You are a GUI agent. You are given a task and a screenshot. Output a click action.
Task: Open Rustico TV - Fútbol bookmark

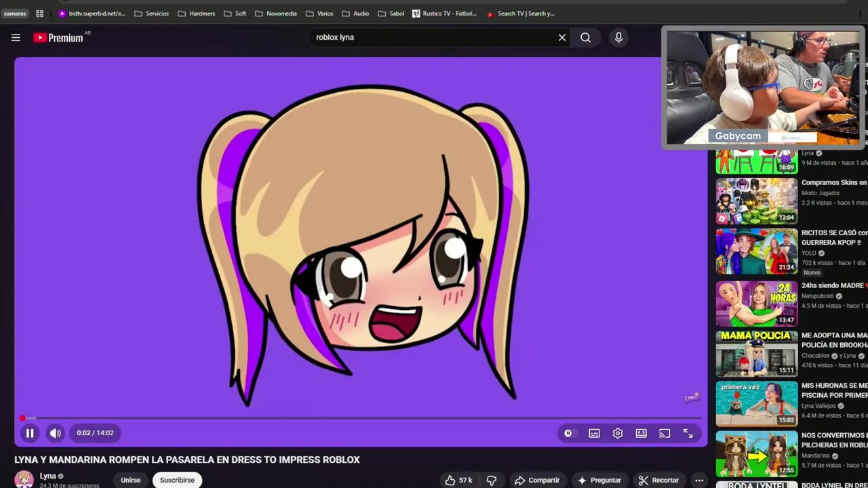point(444,14)
